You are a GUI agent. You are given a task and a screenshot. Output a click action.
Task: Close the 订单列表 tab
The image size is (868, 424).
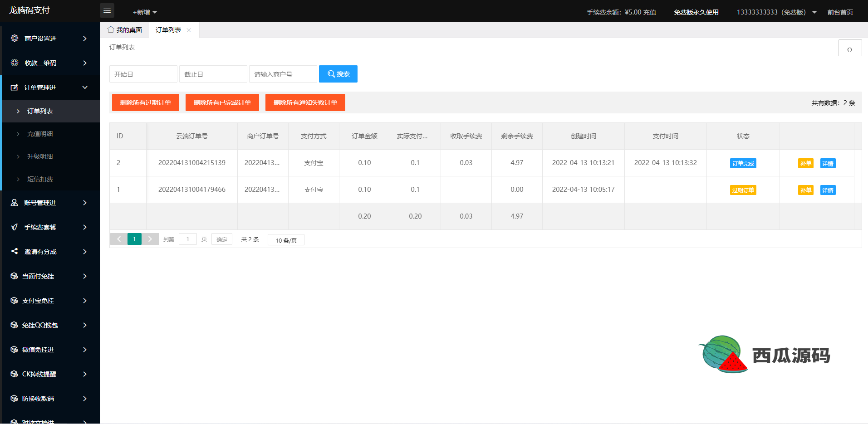coord(189,30)
